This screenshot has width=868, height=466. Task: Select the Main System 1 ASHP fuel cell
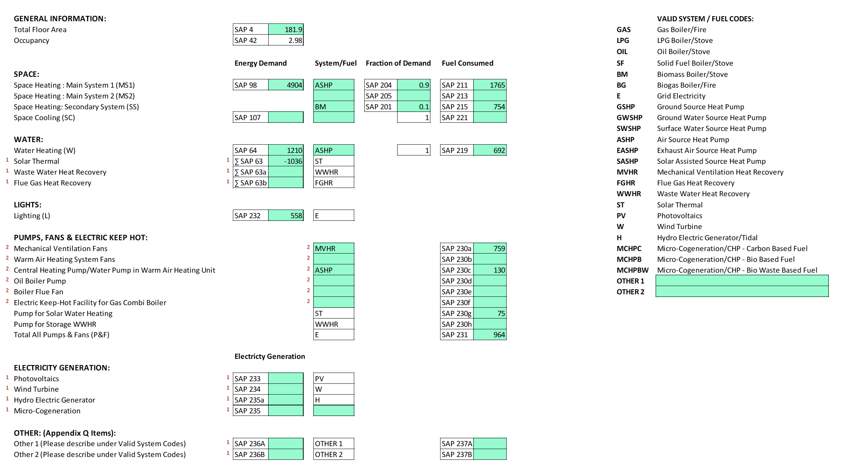(x=334, y=85)
